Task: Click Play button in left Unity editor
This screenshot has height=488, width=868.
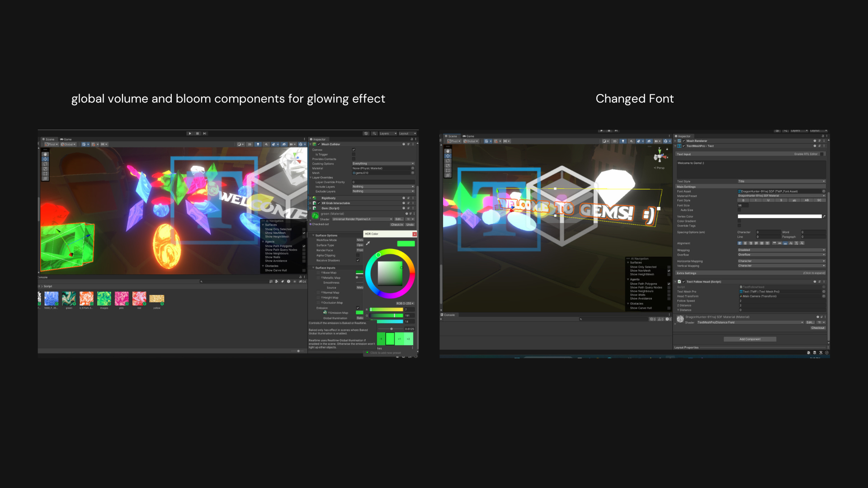Action: coord(190,133)
